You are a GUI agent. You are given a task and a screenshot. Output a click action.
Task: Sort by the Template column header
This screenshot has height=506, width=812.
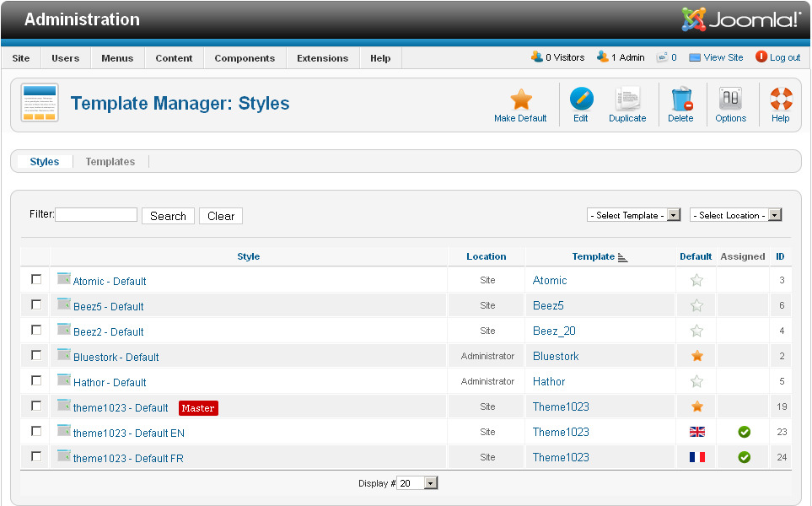click(x=600, y=257)
